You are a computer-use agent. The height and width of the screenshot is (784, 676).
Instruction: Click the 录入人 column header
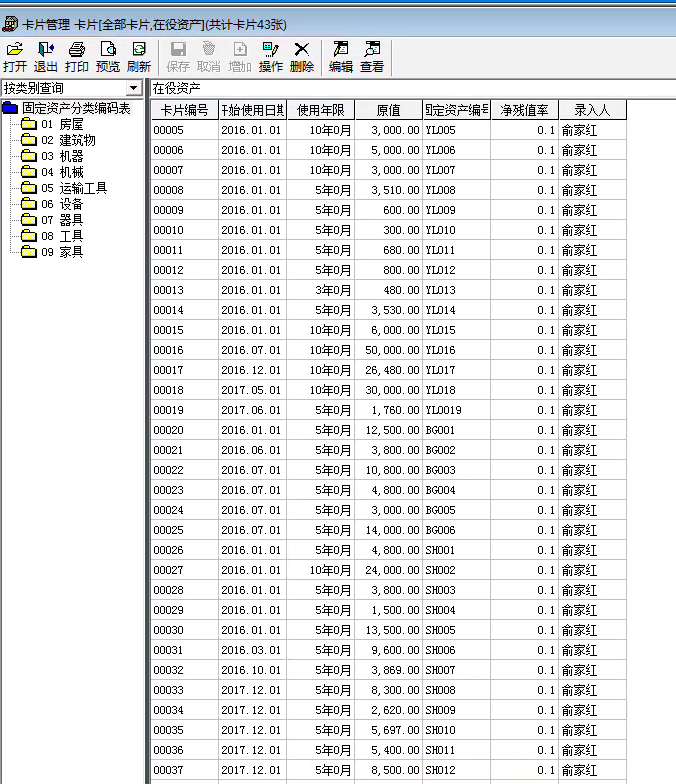pos(592,110)
